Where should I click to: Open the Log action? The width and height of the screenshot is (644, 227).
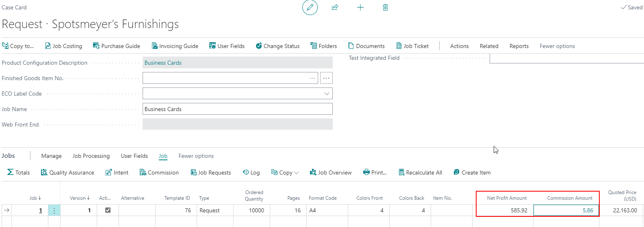(x=251, y=172)
